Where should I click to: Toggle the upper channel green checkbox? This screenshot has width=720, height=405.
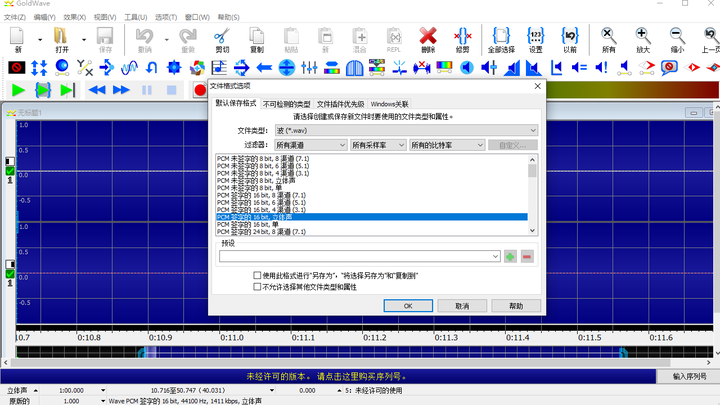click(10, 171)
